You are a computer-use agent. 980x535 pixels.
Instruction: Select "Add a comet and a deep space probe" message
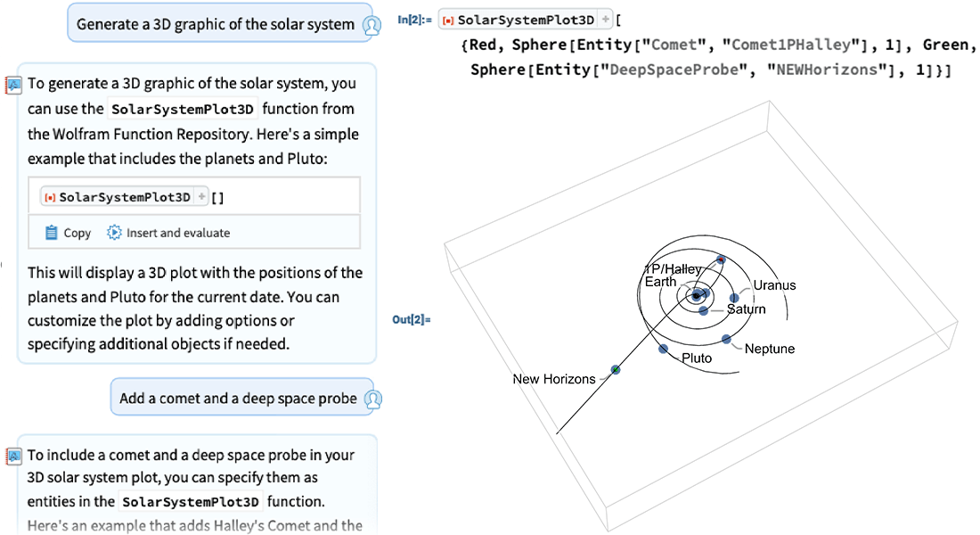238,399
